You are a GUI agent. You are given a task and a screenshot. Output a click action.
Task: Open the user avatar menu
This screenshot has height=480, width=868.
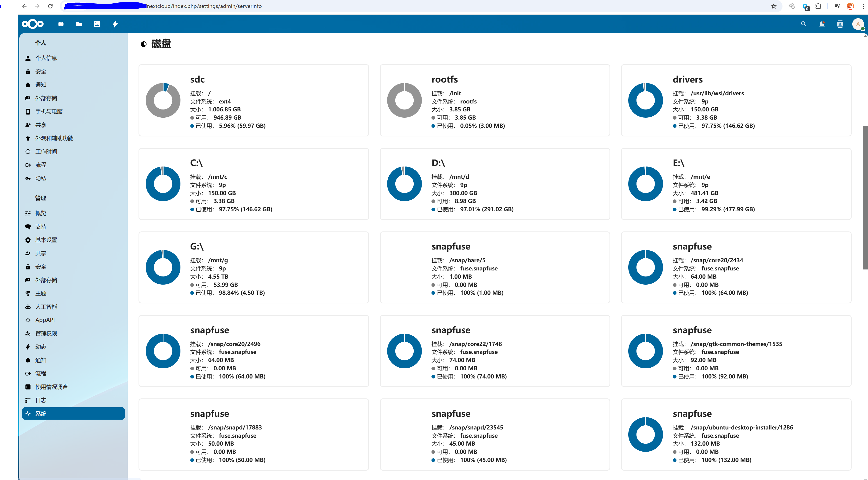(858, 24)
